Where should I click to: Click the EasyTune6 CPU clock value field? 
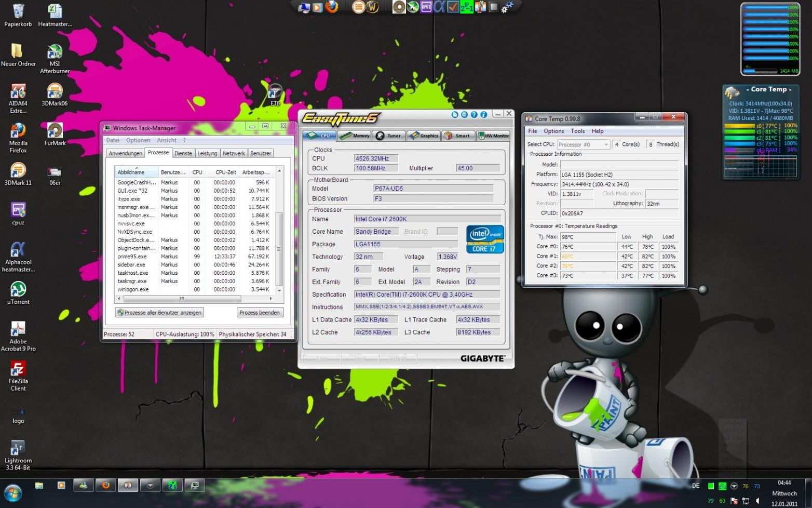pyautogui.click(x=376, y=158)
